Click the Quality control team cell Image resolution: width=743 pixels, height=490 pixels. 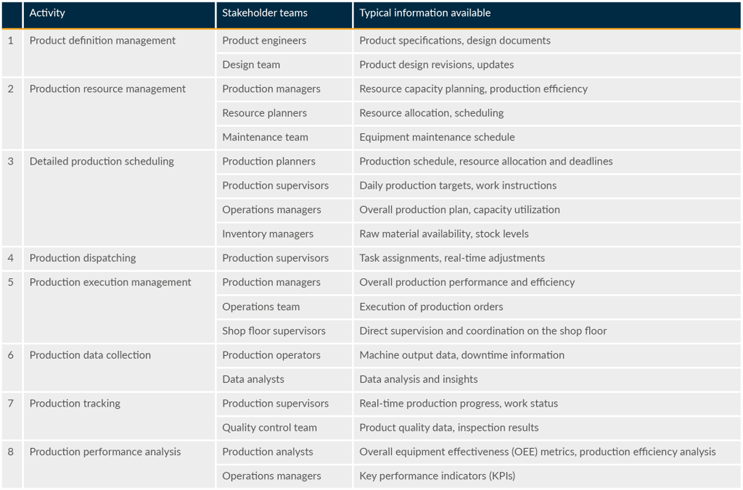269,428
